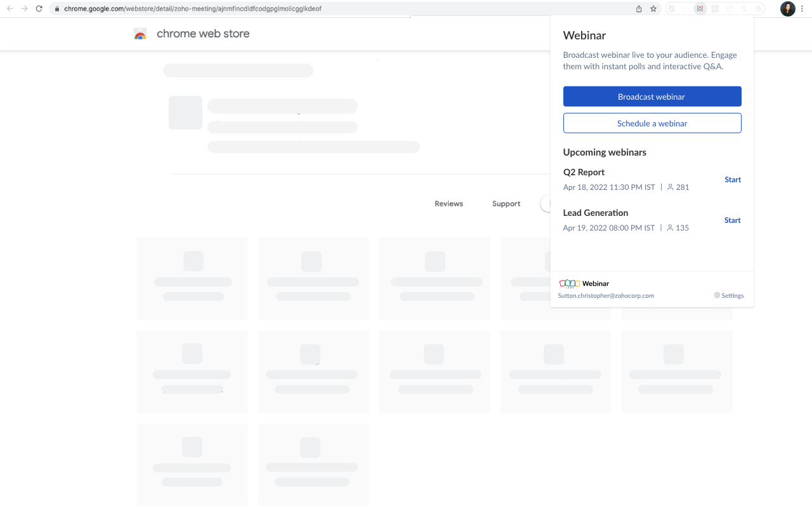Image resolution: width=812 pixels, height=508 pixels.
Task: Click the puzzle-piece Extensions icon
Action: pyautogui.click(x=759, y=8)
